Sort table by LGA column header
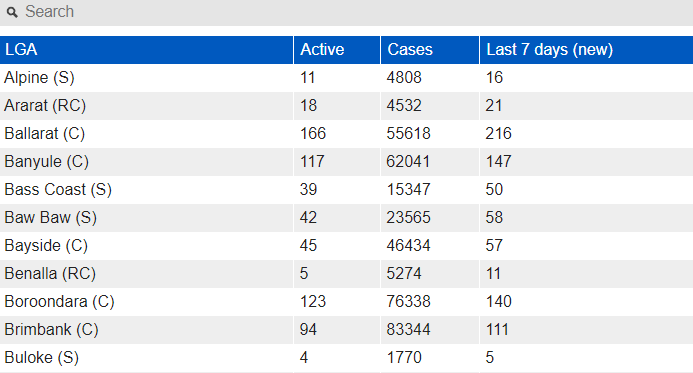Screen dimensions: 693x373 click(146, 49)
